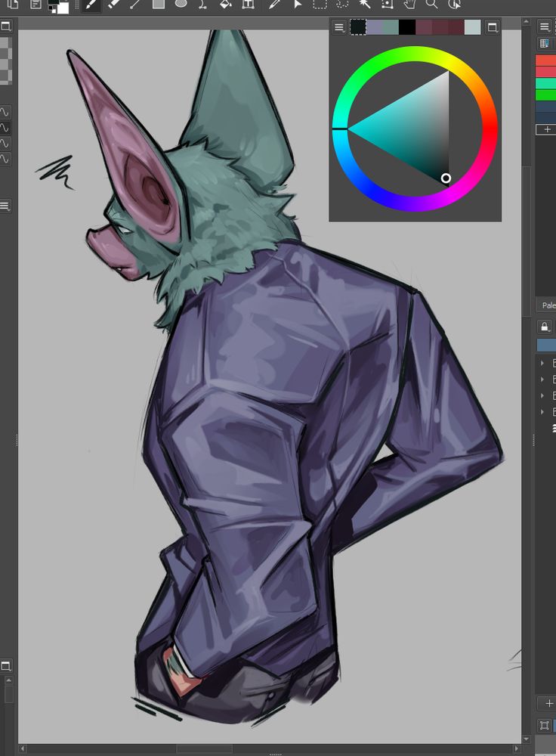The width and height of the screenshot is (556, 756).
Task: Click the canvas vertical scrollbar down arrow
Action: (x=526, y=739)
